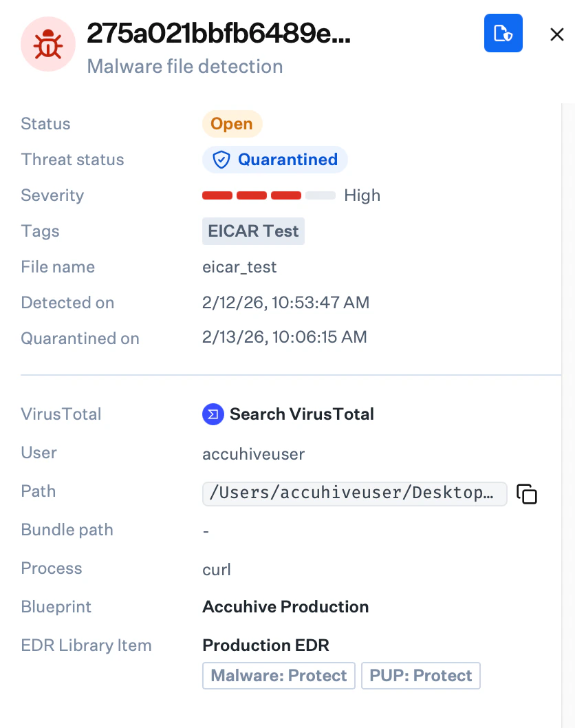This screenshot has width=575, height=728.
Task: Click the bug icon's circular background
Action: tap(48, 43)
